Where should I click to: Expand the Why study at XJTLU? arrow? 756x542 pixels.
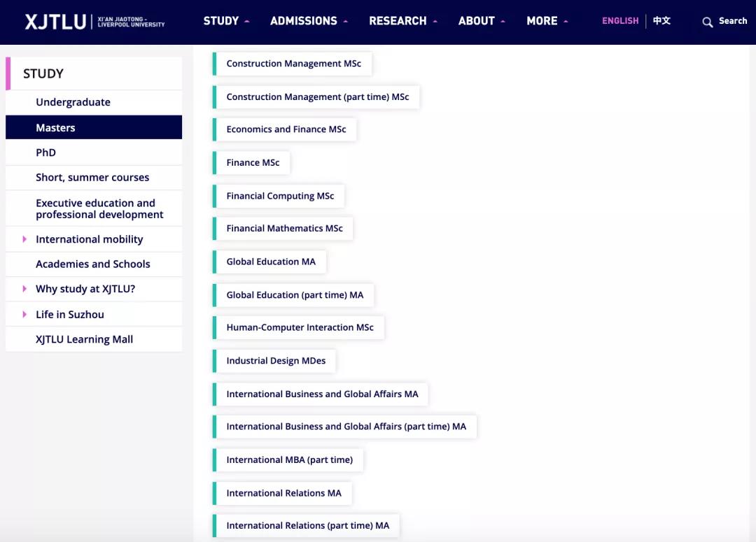point(24,289)
